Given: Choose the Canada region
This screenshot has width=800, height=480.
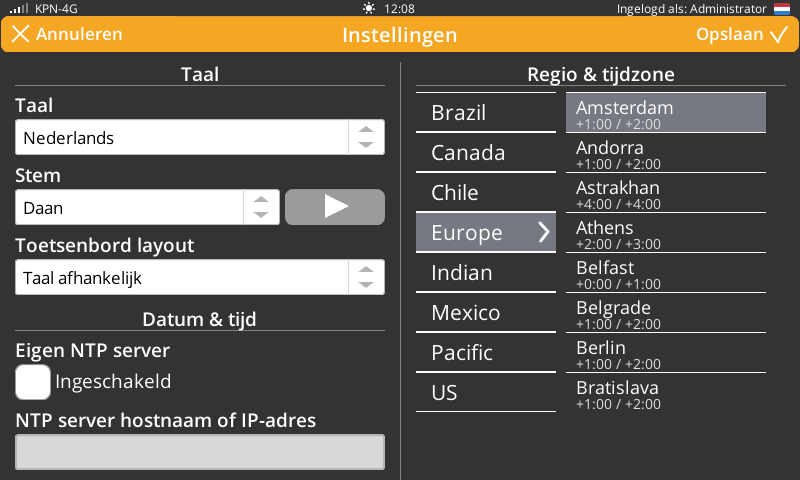Looking at the screenshot, I should (x=485, y=152).
